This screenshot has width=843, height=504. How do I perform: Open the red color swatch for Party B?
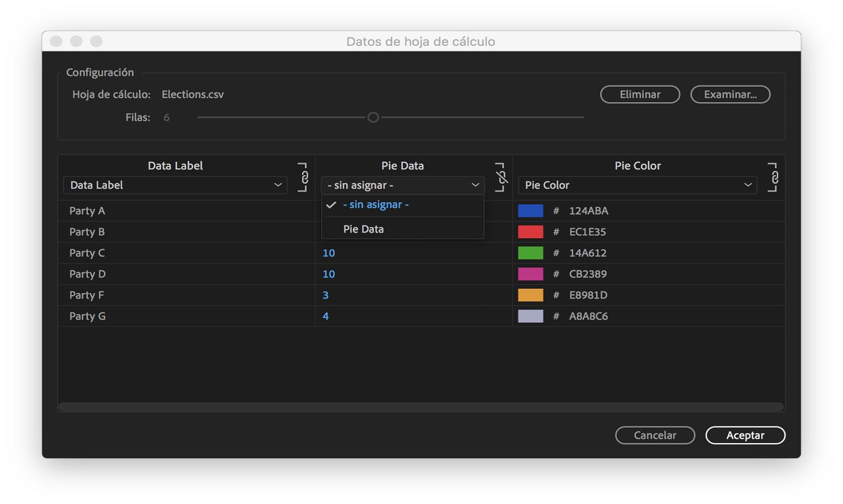click(531, 232)
